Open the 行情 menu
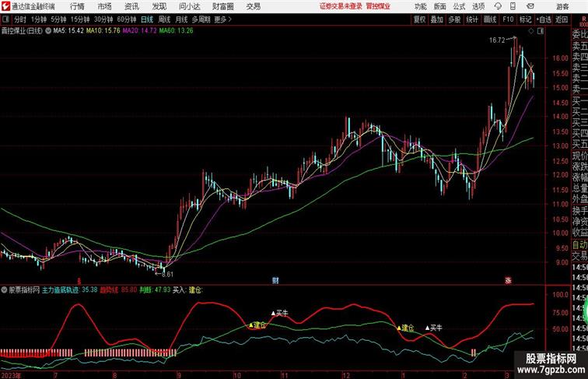 coord(77,6)
